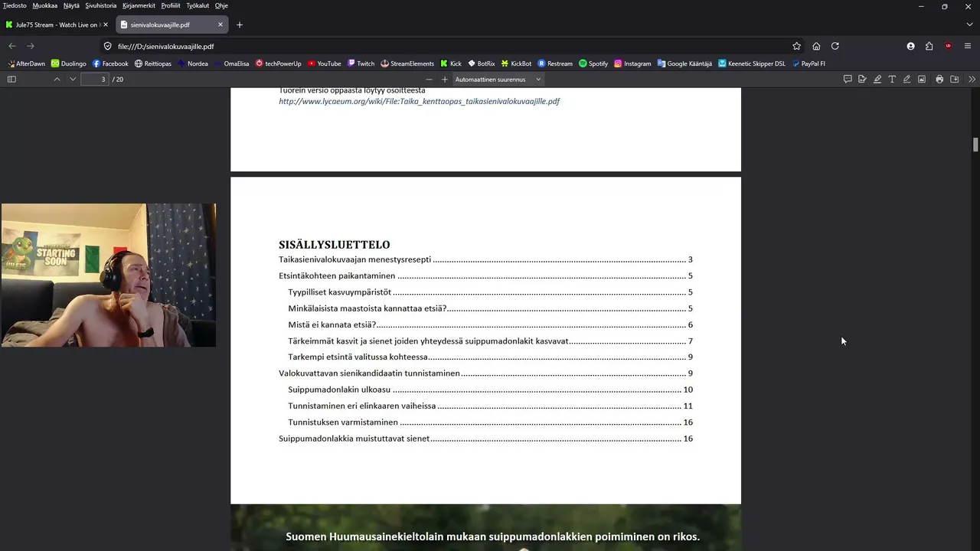Open the Firefox application menu
The image size is (980, 551).
[x=969, y=46]
